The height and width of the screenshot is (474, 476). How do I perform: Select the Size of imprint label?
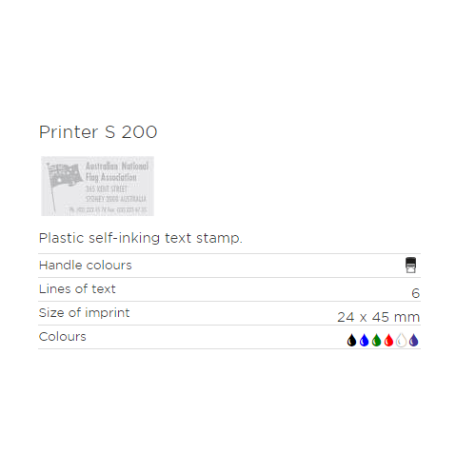(x=84, y=313)
